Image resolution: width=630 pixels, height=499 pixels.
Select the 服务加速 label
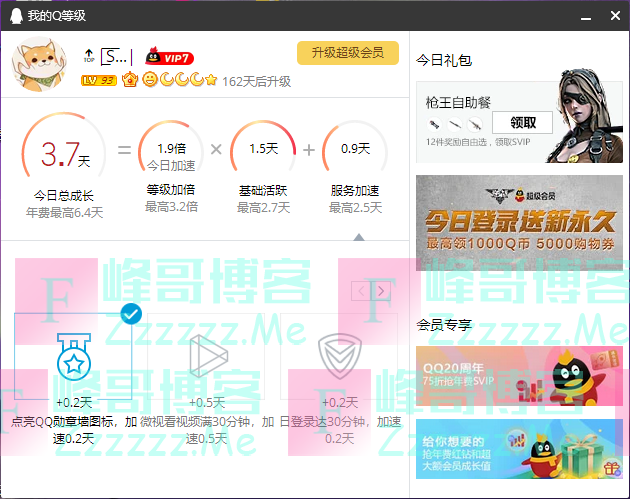click(355, 190)
